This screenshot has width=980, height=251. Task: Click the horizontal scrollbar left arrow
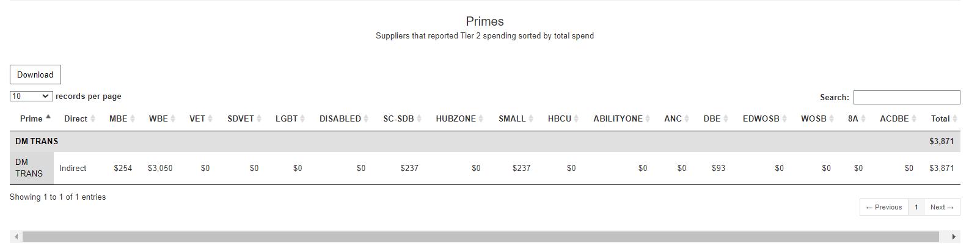coord(16,236)
